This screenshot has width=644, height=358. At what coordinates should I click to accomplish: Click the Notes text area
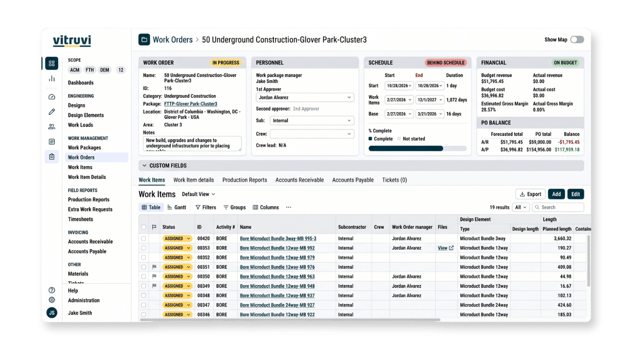pos(192,144)
